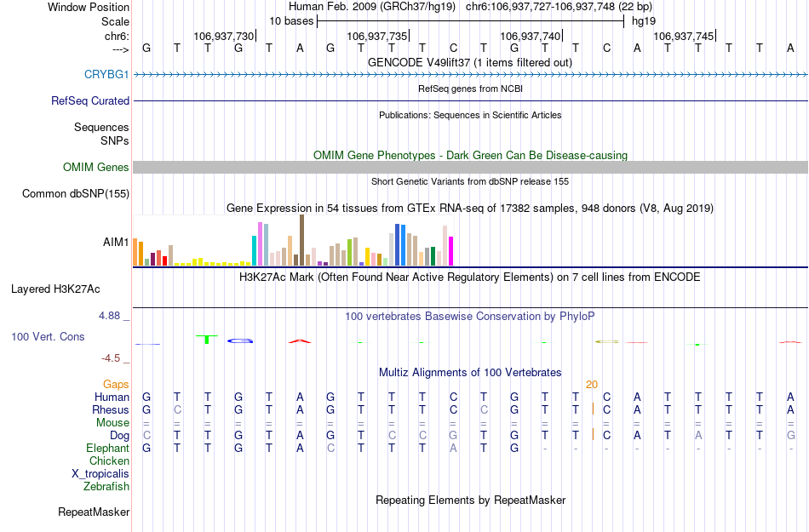Image resolution: width=809 pixels, height=532 pixels.
Task: Click the cyan GTEx expression bar
Action: click(254, 250)
